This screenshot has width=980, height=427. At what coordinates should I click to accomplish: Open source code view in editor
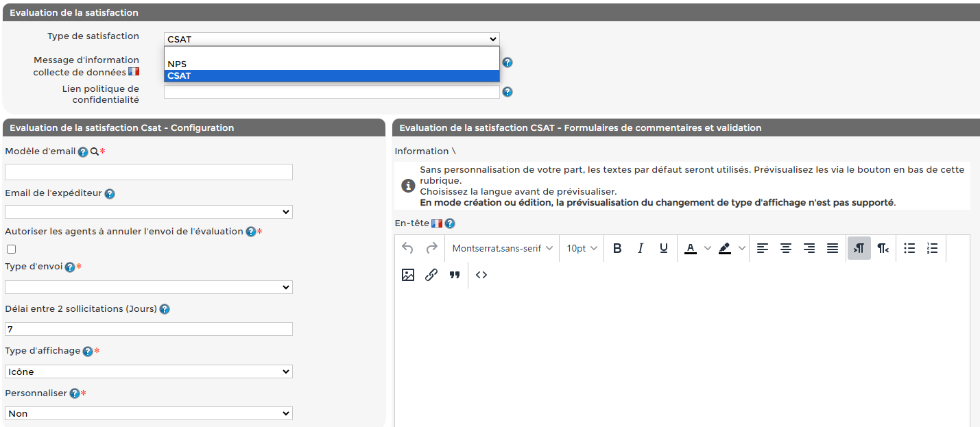tap(481, 275)
